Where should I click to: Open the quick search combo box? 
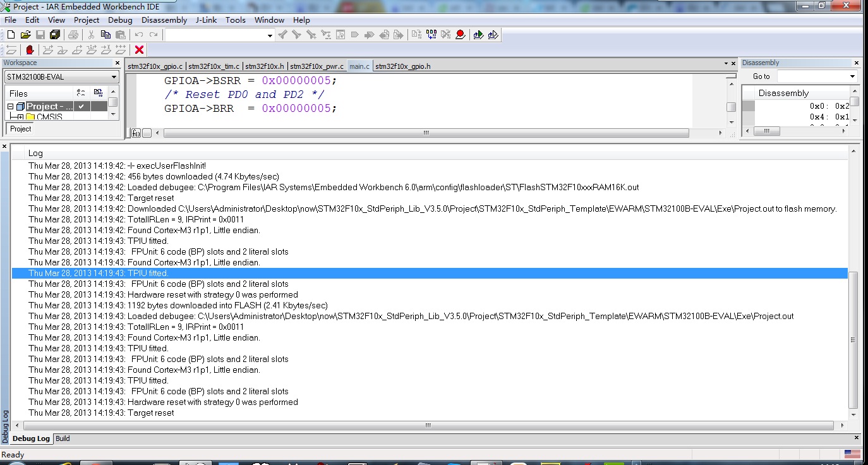pos(220,35)
